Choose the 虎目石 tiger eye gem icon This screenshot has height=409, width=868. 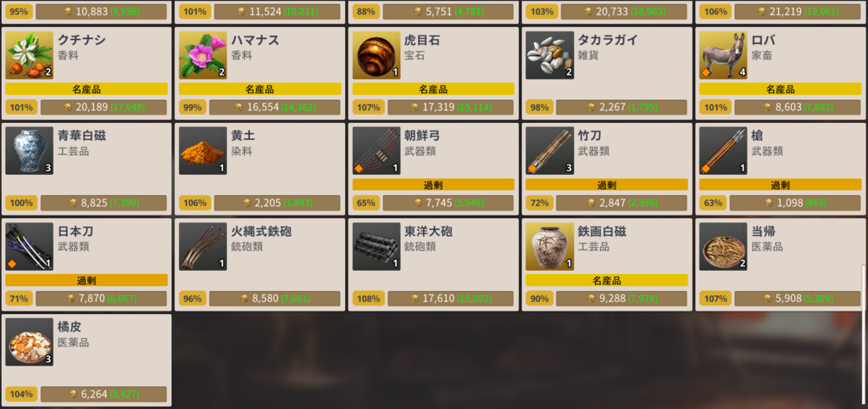[376, 55]
